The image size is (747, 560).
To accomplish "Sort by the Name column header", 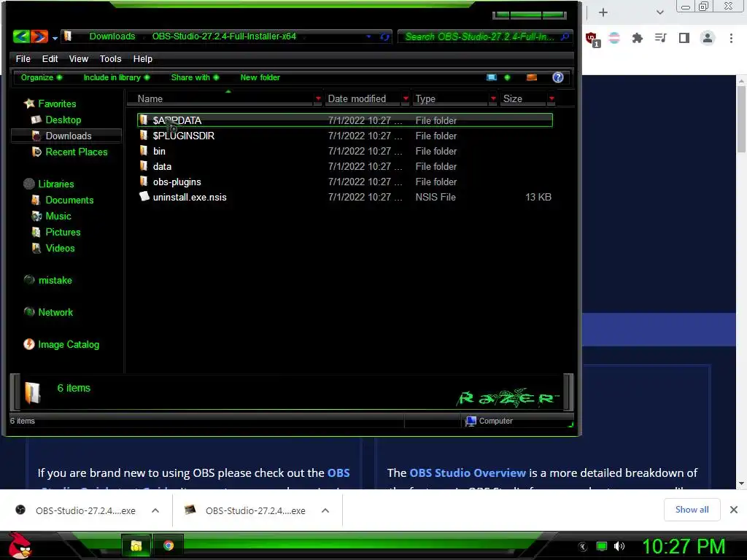I will [x=220, y=98].
